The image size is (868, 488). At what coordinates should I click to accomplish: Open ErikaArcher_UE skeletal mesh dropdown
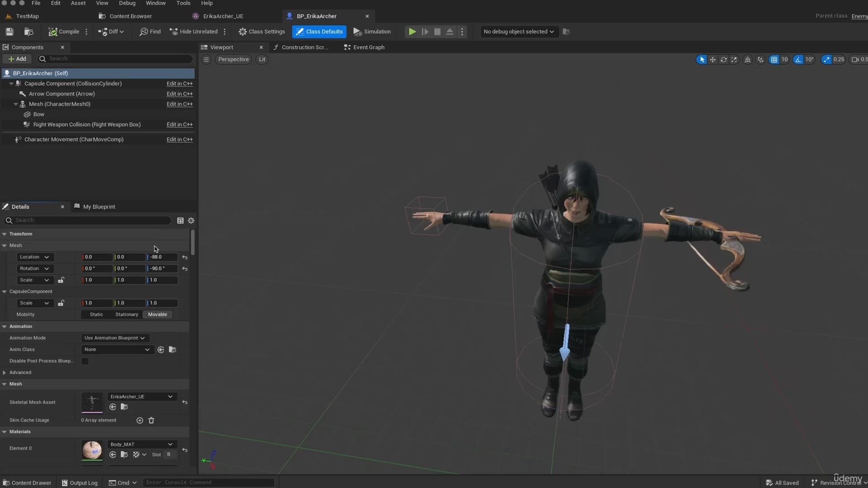(170, 396)
